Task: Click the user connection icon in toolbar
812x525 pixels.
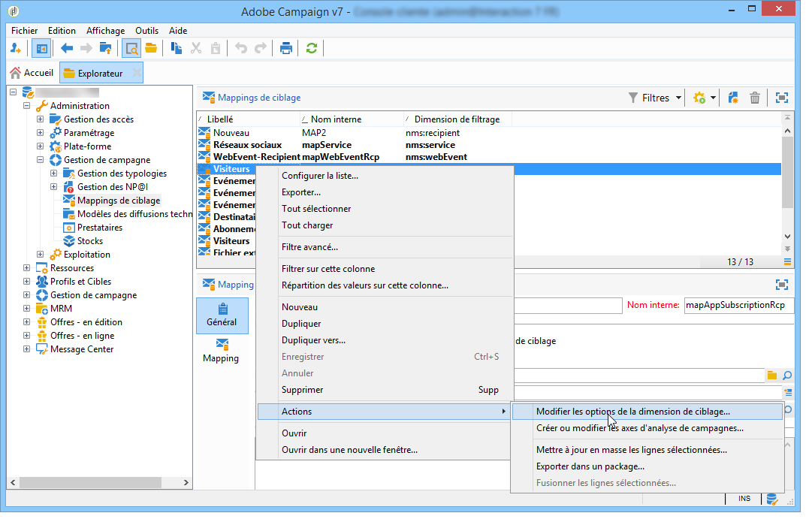Action: click(16, 49)
